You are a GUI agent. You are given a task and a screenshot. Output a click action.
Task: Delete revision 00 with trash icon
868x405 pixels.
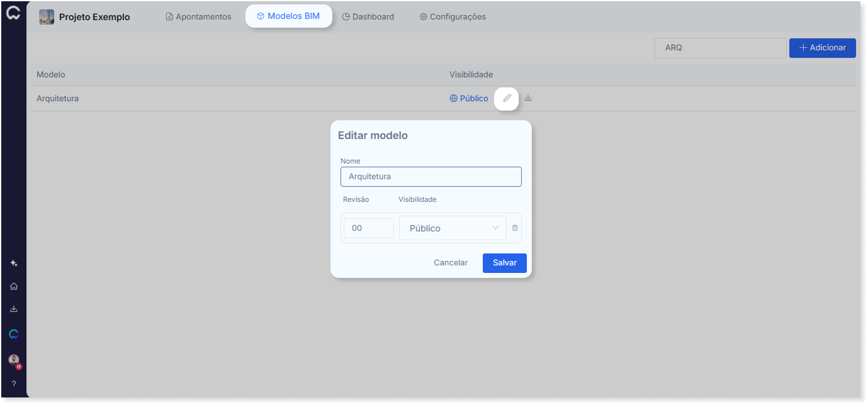click(x=515, y=228)
